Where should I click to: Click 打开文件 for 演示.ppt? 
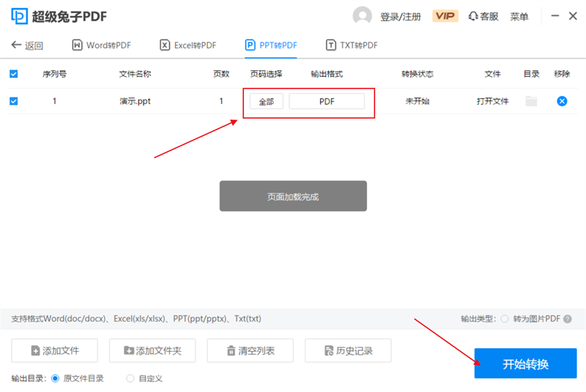click(492, 101)
